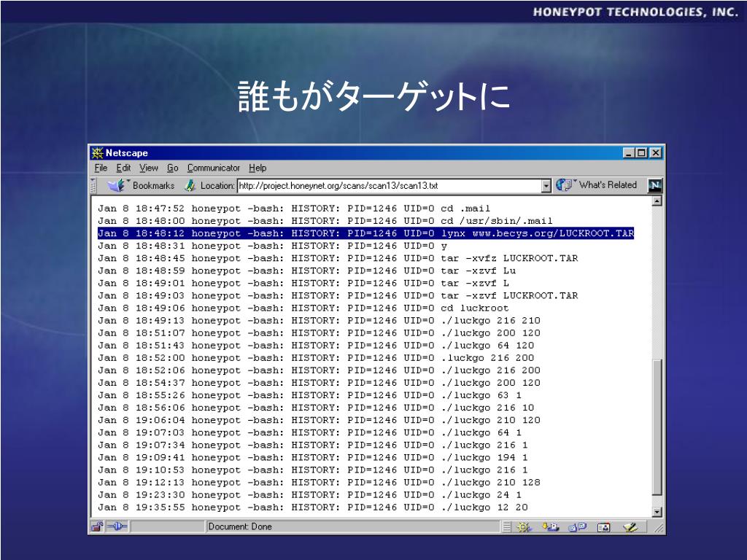Click the 'Document: Done' status text
The height and width of the screenshot is (560, 747).
coord(239,526)
